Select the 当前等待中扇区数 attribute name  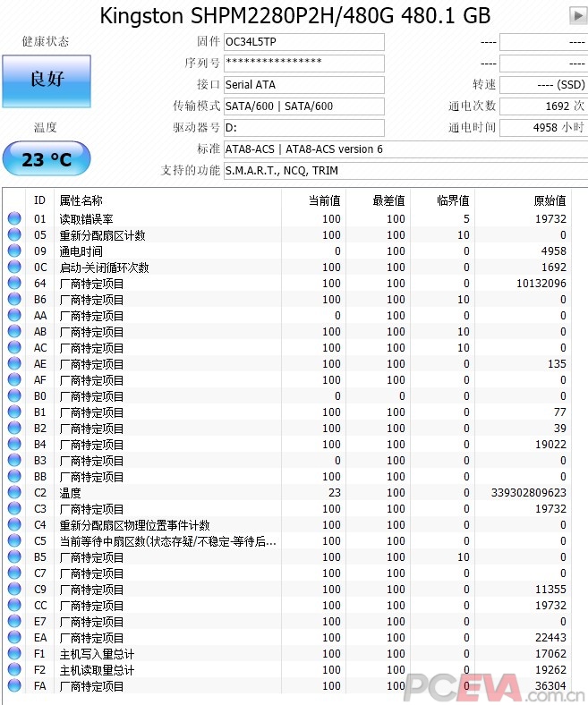click(167, 541)
